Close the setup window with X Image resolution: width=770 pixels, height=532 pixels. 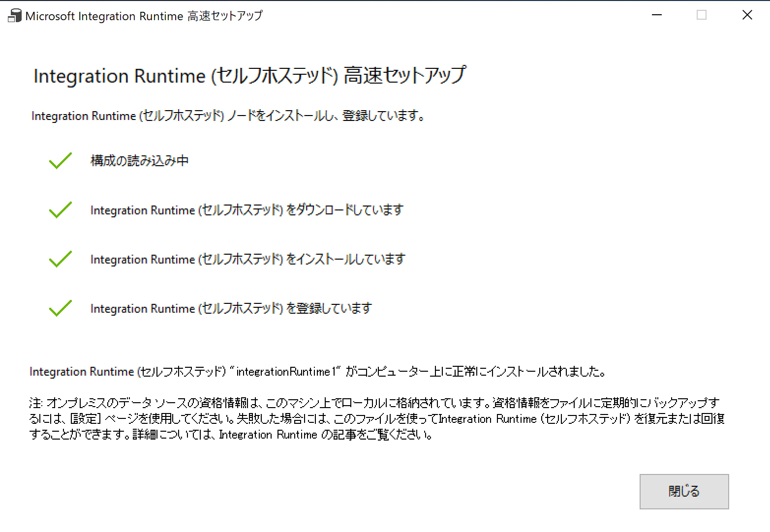click(x=747, y=15)
